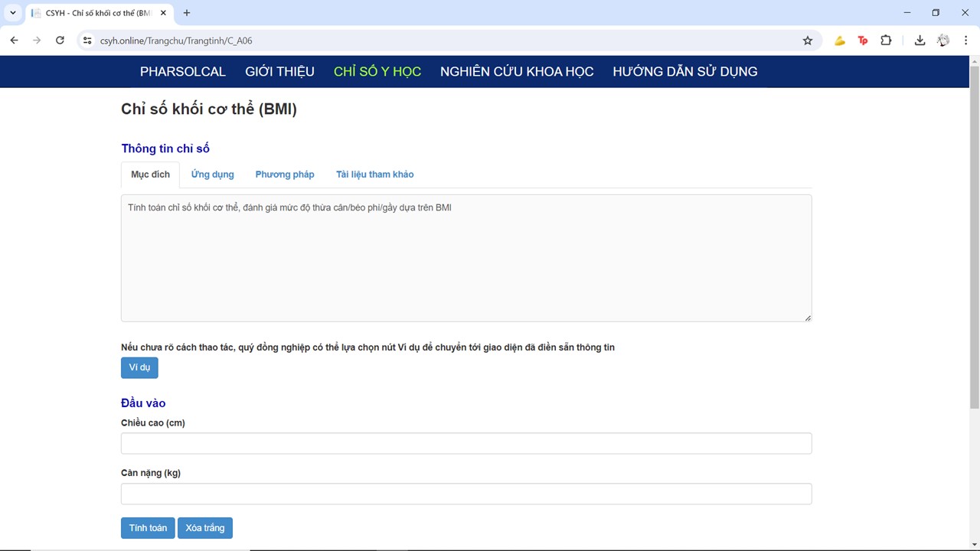Select the CSYH - Chỉ số khối cơ thể tab
Image resolution: width=980 pixels, height=551 pixels.
point(99,13)
